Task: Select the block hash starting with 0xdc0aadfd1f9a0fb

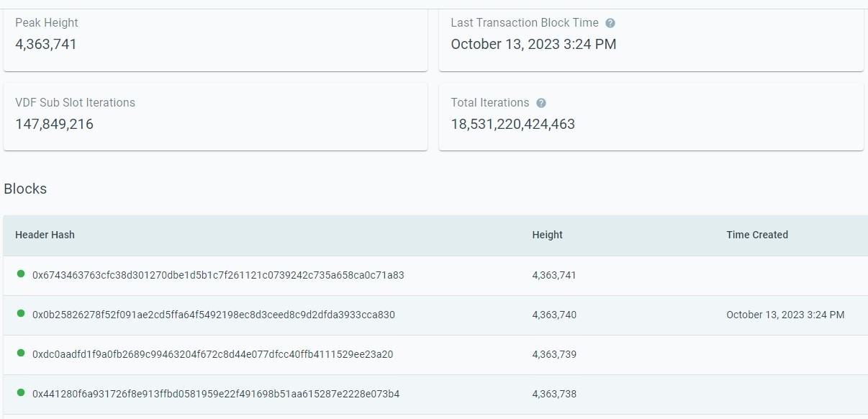Action: click(x=212, y=354)
